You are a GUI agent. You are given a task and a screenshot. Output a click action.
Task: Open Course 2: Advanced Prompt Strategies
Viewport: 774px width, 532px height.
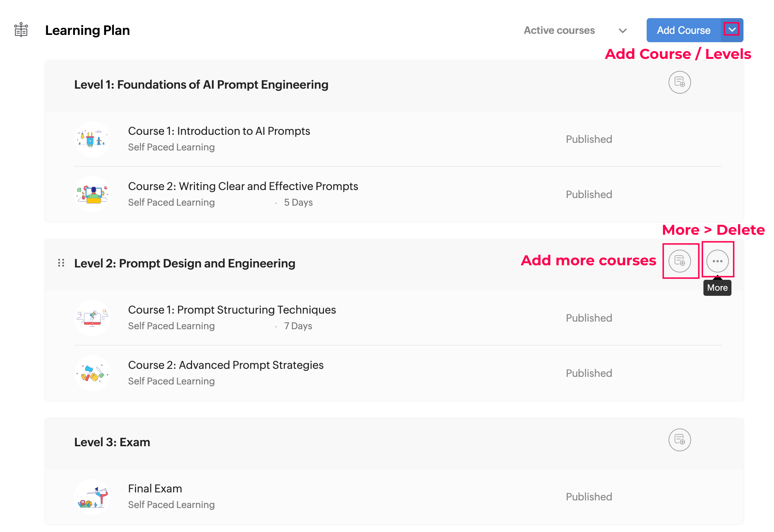226,365
